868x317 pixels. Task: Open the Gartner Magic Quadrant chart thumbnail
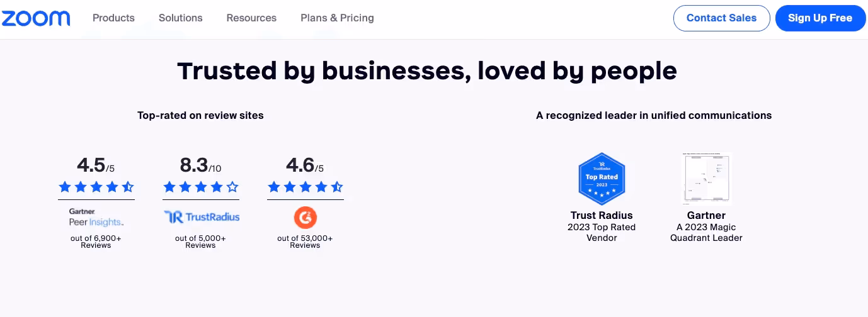[706, 179]
